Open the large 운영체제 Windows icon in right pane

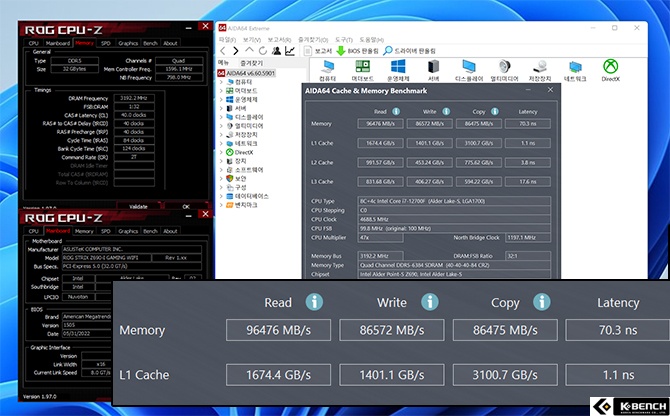tap(398, 71)
